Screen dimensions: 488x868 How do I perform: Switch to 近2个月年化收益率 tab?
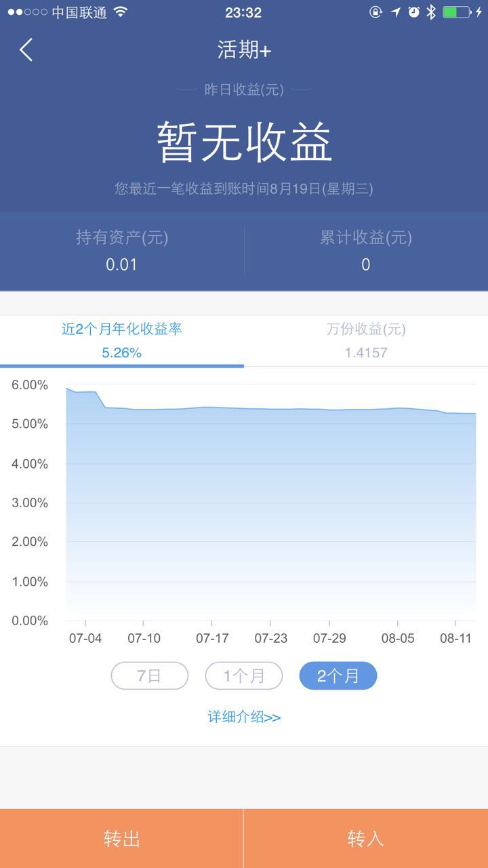click(x=122, y=340)
